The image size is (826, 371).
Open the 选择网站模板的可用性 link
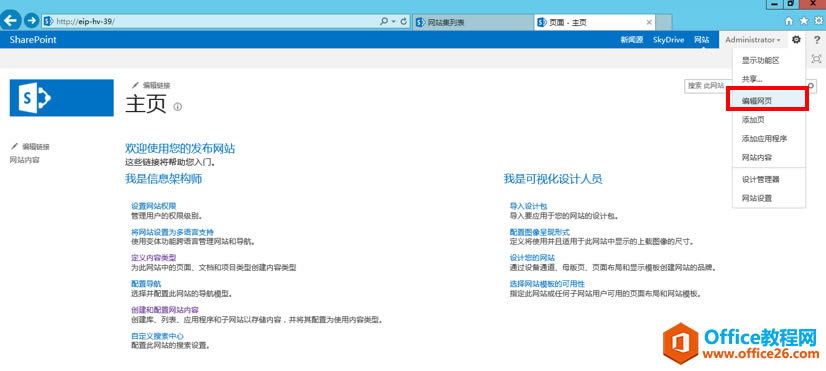click(x=547, y=284)
